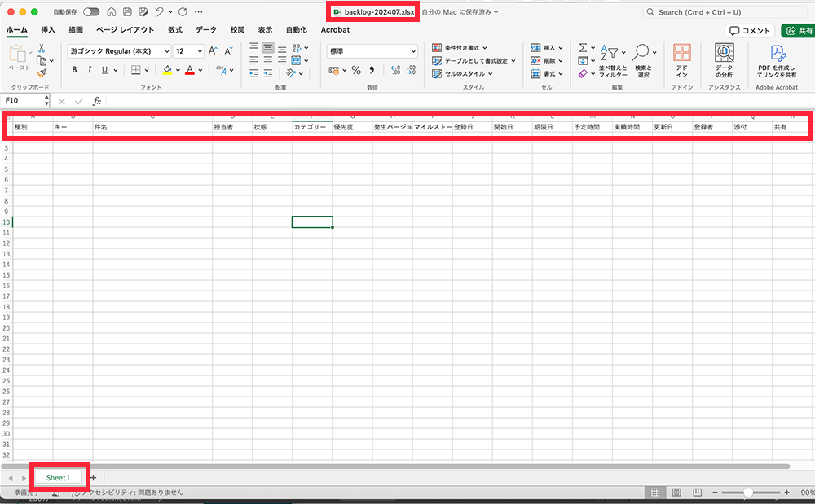Click the AutoSum sigma icon
Image resolution: width=815 pixels, height=504 pixels.
(584, 48)
